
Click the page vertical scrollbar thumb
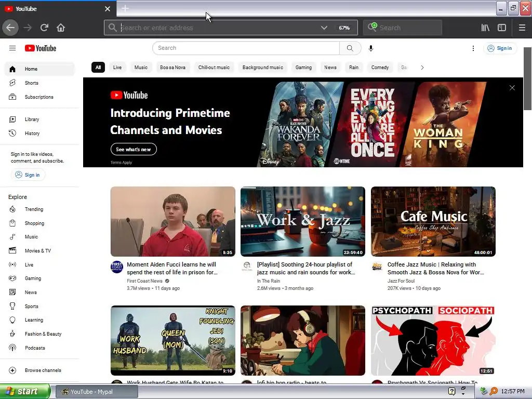tap(527, 79)
